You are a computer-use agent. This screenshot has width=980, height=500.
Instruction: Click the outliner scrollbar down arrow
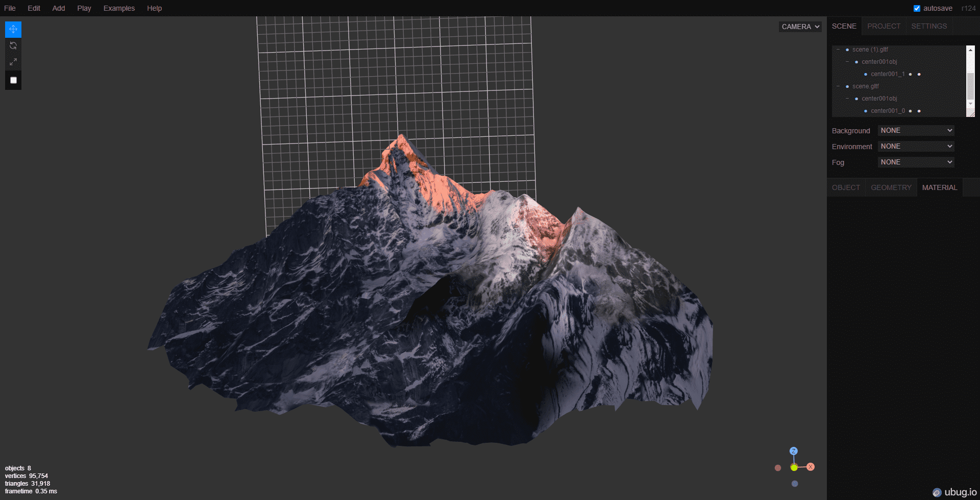(x=970, y=104)
